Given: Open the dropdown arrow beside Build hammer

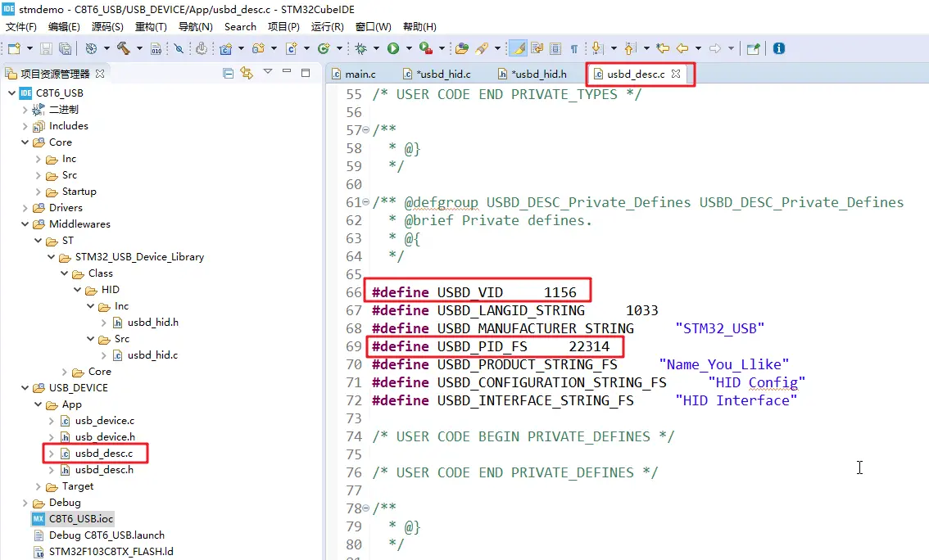Looking at the screenshot, I should click(139, 48).
